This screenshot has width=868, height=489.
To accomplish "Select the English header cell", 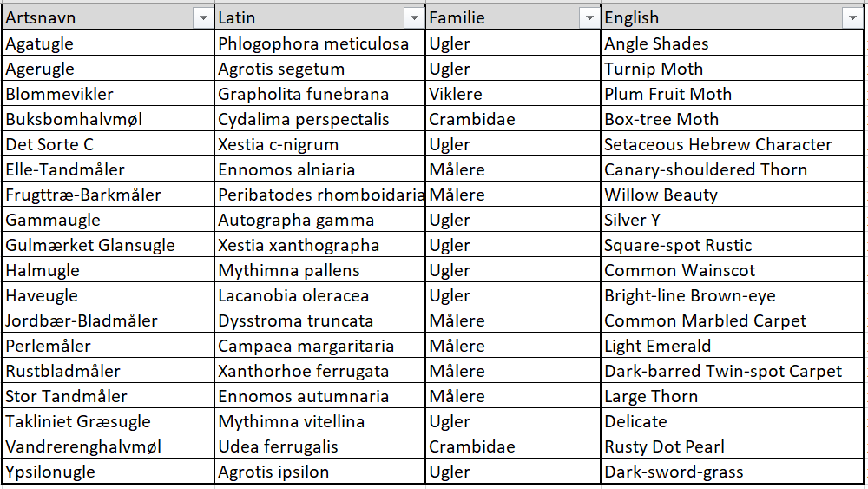I will point(733,17).
